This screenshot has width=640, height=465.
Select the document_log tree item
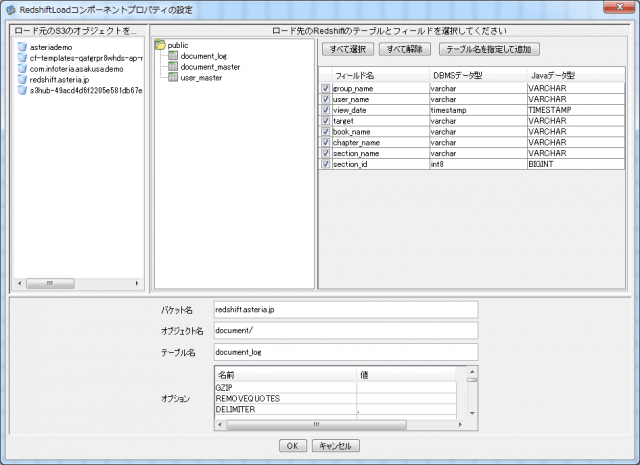[204, 56]
